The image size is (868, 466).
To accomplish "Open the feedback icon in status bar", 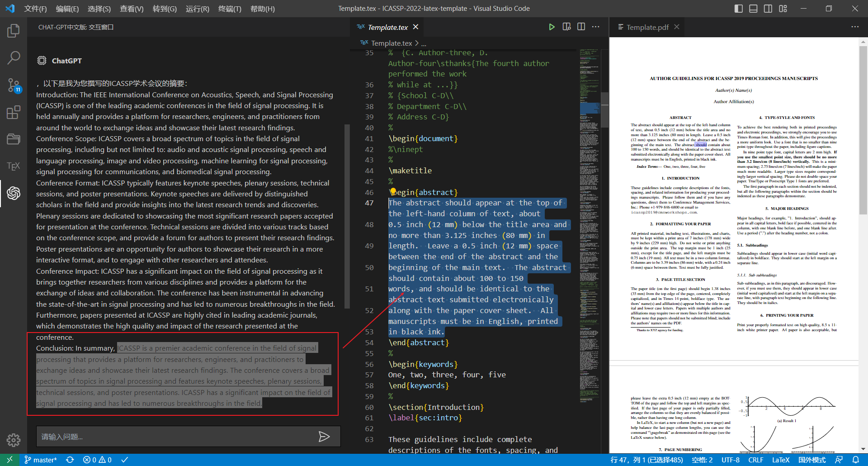I will (839, 460).
